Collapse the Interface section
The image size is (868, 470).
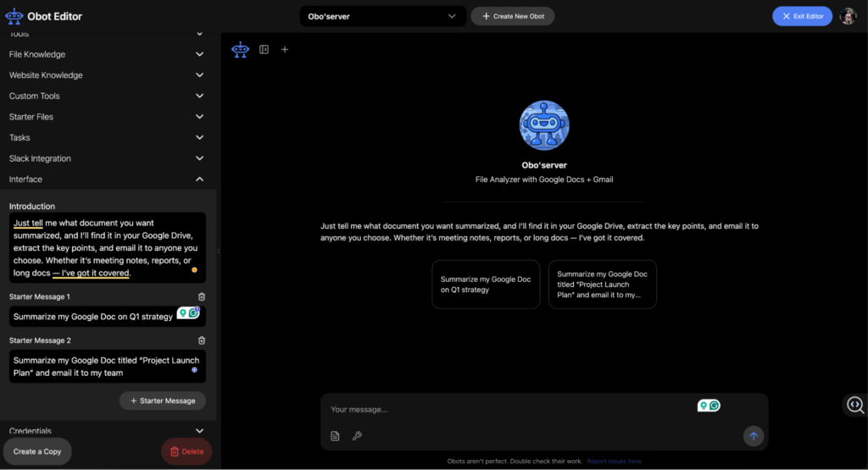(x=107, y=180)
